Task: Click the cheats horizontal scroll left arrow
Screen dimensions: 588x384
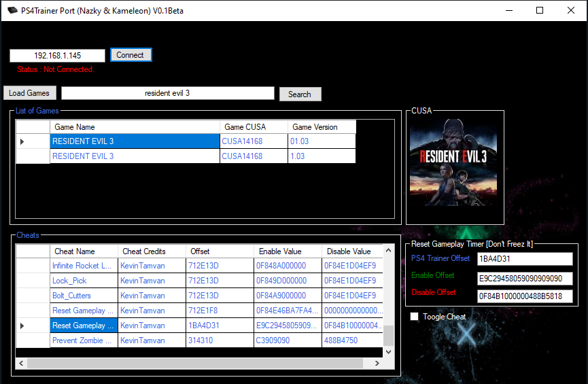Action: pyautogui.click(x=21, y=363)
